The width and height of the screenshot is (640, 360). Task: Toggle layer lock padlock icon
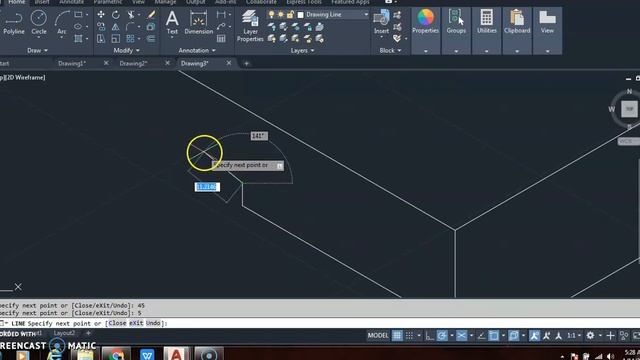pos(290,15)
